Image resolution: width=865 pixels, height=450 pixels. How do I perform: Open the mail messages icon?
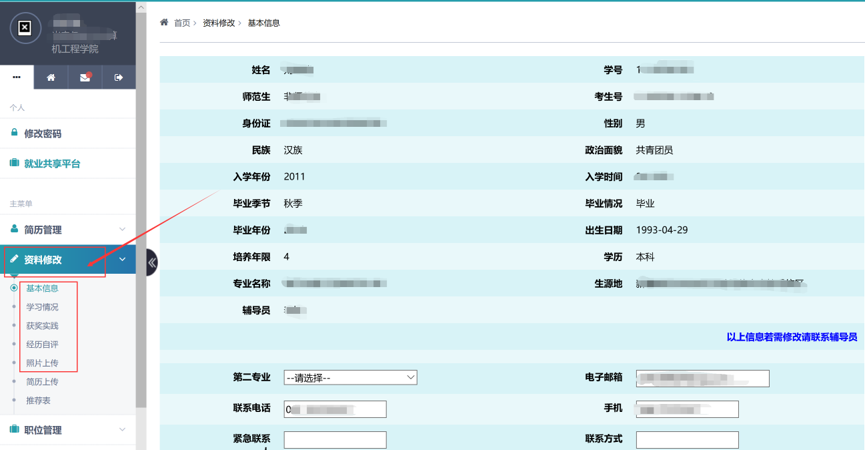[85, 77]
